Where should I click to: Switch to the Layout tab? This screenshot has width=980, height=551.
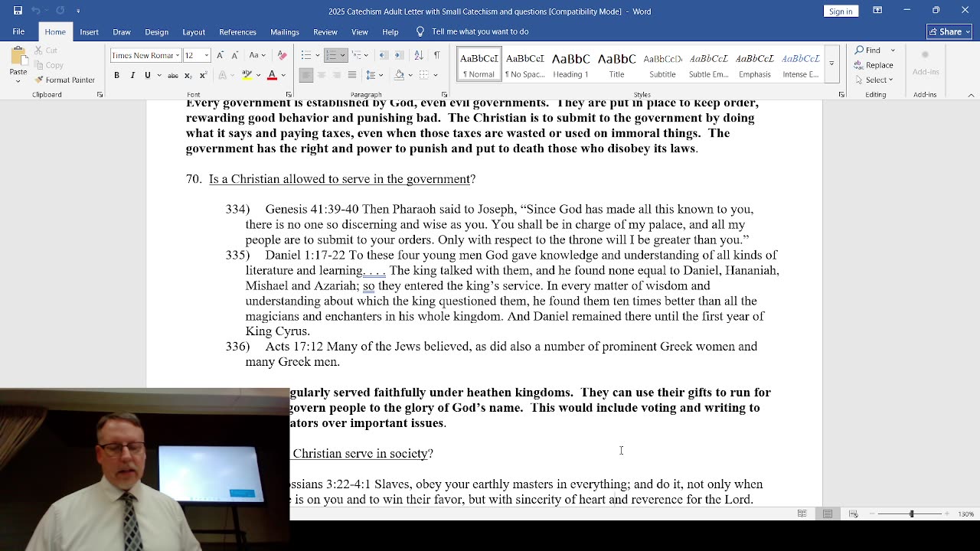point(194,31)
